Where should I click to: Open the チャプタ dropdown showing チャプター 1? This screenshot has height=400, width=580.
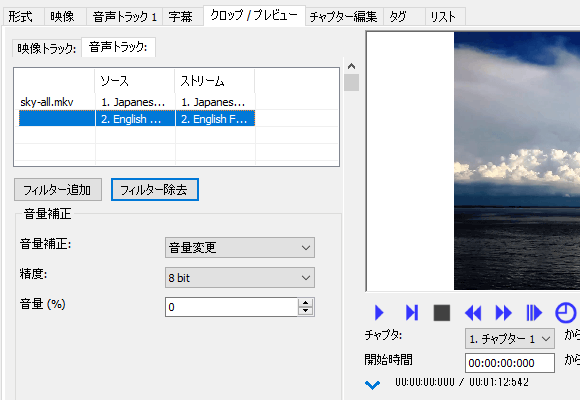(510, 339)
